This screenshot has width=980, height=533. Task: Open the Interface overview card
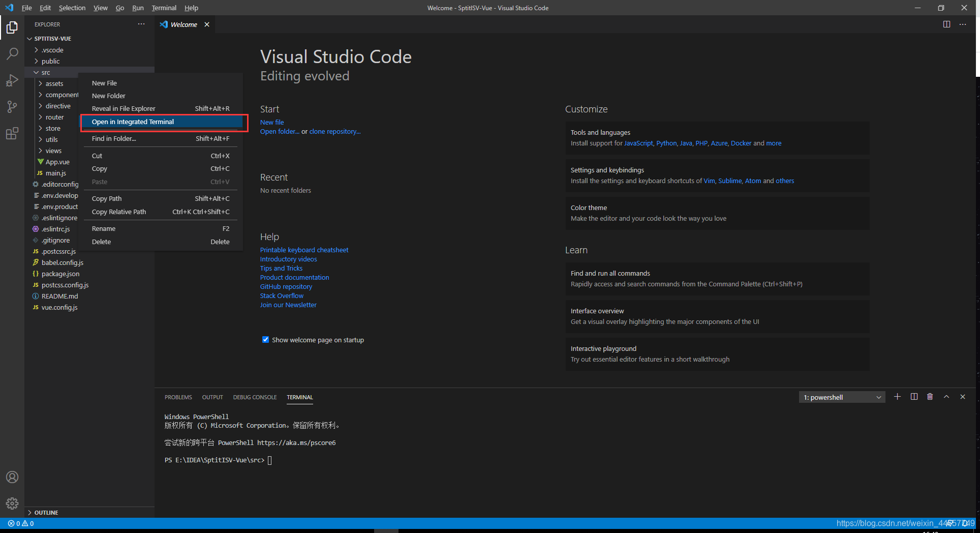click(717, 316)
